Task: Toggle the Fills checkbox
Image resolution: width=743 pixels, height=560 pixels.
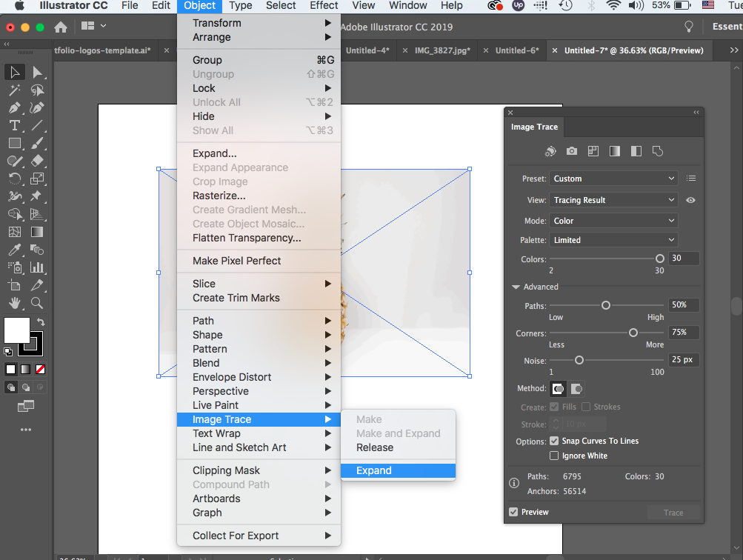Action: pos(554,407)
